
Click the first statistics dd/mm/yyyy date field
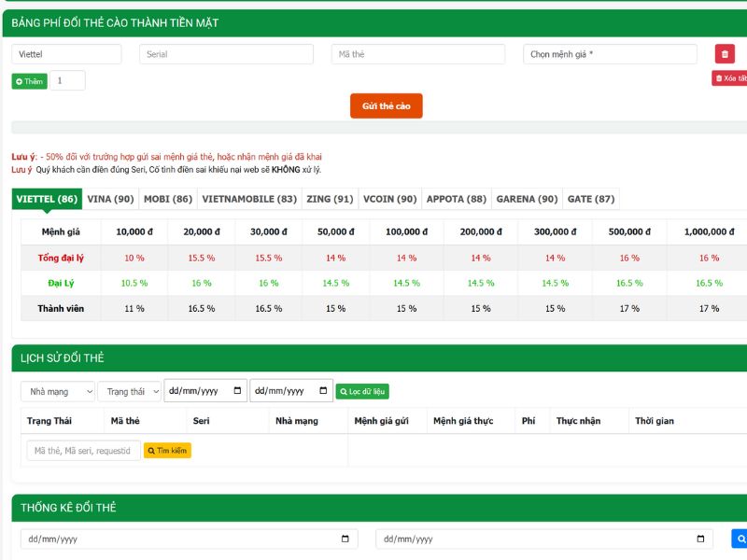click(x=190, y=539)
